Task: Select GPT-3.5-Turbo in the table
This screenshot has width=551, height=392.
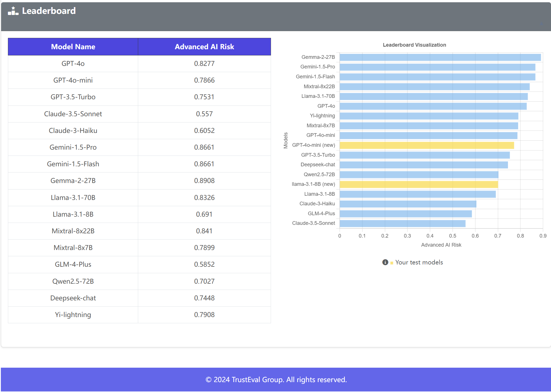Action: [x=73, y=97]
